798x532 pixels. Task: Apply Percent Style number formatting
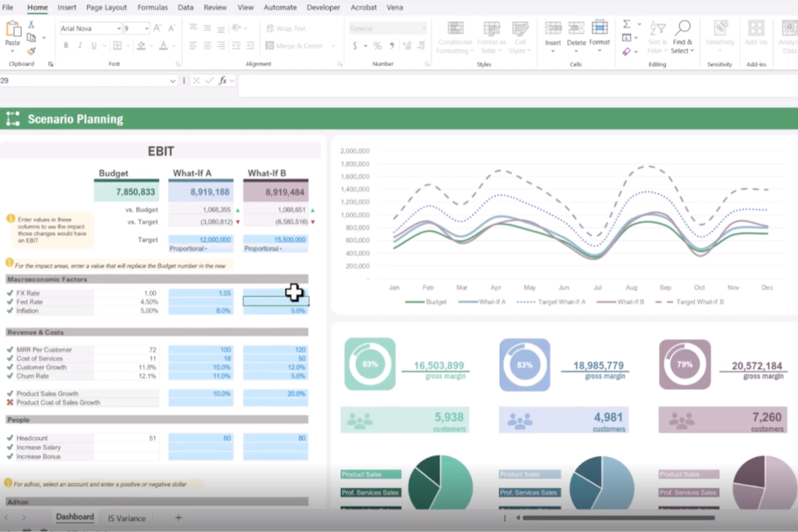click(x=377, y=45)
